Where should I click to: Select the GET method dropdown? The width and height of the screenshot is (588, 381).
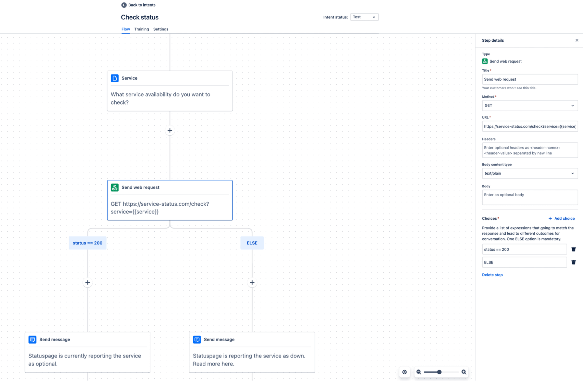[x=529, y=105]
